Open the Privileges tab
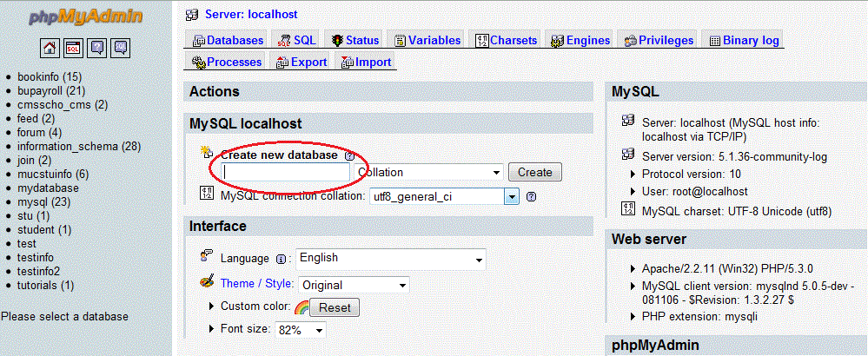This screenshot has height=356, width=868. (x=659, y=40)
